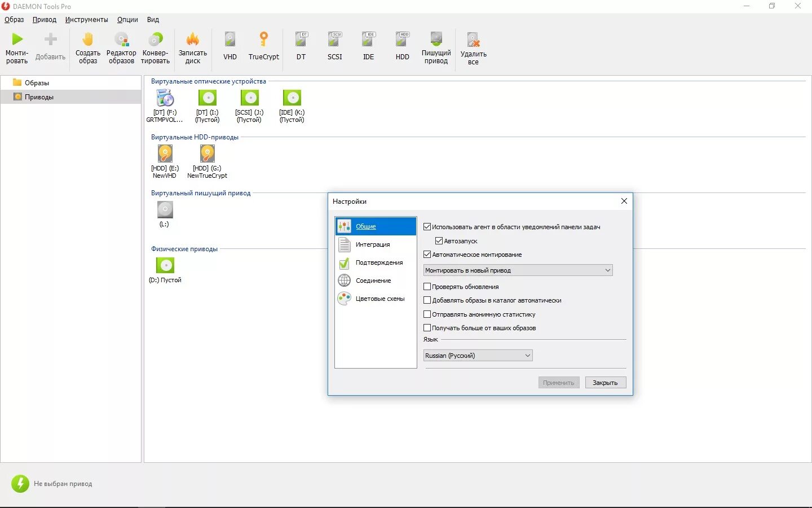Click the green lightning status icon
The image size is (812, 508).
(20, 484)
